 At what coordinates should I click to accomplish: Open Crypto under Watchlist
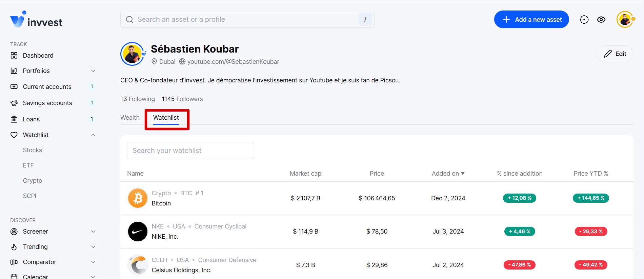33,181
